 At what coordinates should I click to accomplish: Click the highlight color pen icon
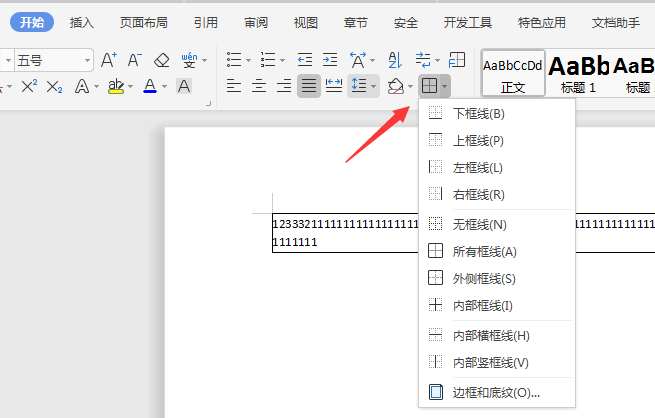point(116,86)
